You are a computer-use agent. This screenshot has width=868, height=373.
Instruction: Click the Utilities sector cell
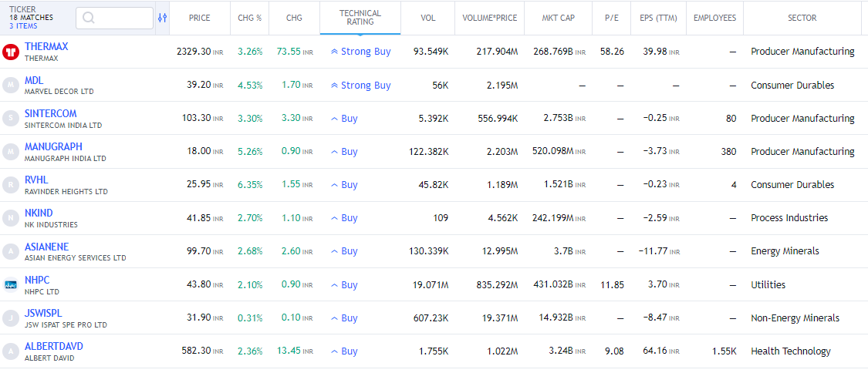(768, 285)
